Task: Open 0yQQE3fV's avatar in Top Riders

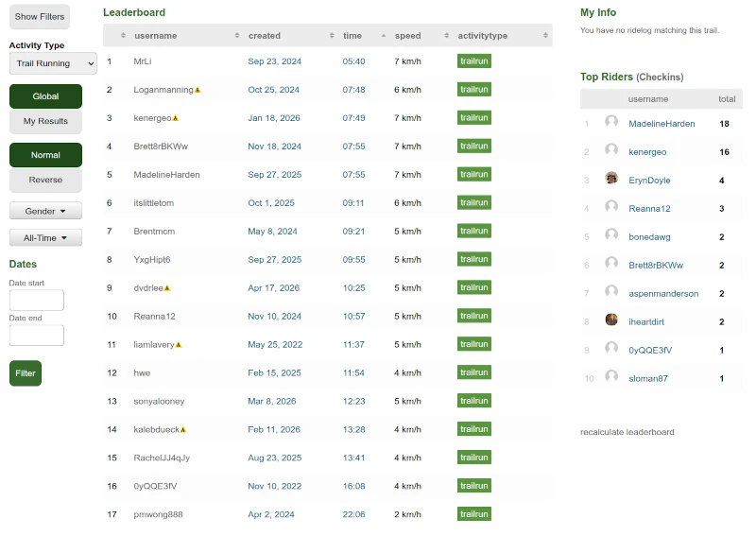Action: (x=611, y=348)
